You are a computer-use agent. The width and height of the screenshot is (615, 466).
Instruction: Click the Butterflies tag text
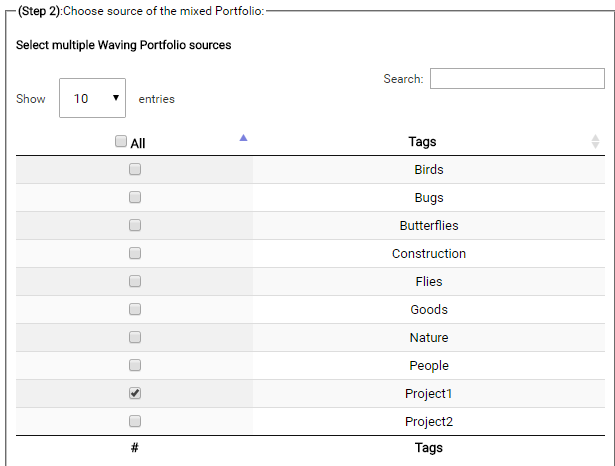point(429,226)
